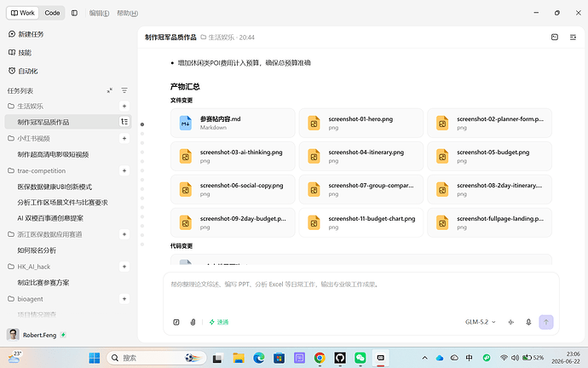588x368 pixels.
Task: Add a task to HK_AI_hack folder
Action: pos(124,267)
